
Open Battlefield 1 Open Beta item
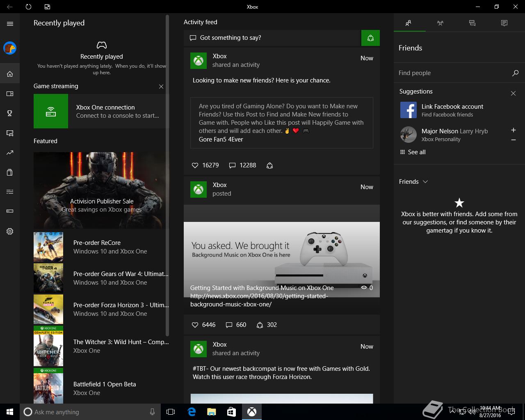tap(101, 386)
